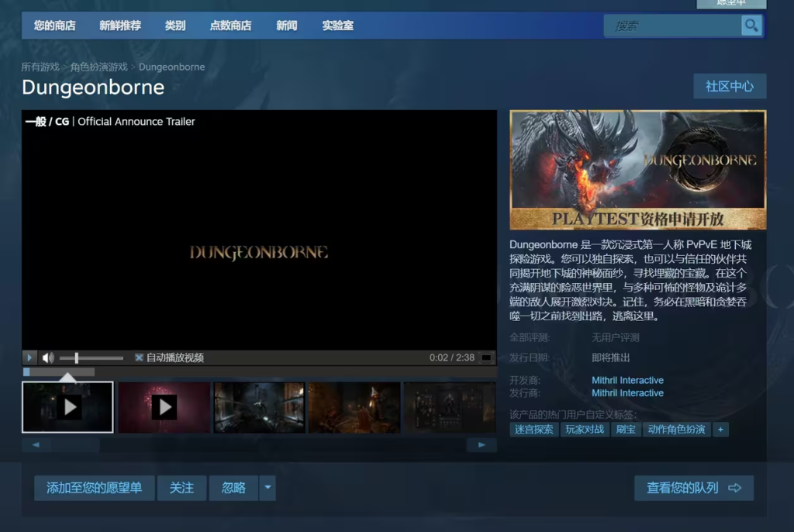The image size is (794, 532).
Task: Click the search magnifier icon
Action: 751,26
